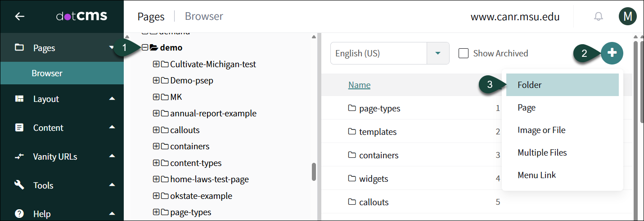Click the Content icon in the sidebar
Viewport: 644px width, 221px height.
click(19, 128)
